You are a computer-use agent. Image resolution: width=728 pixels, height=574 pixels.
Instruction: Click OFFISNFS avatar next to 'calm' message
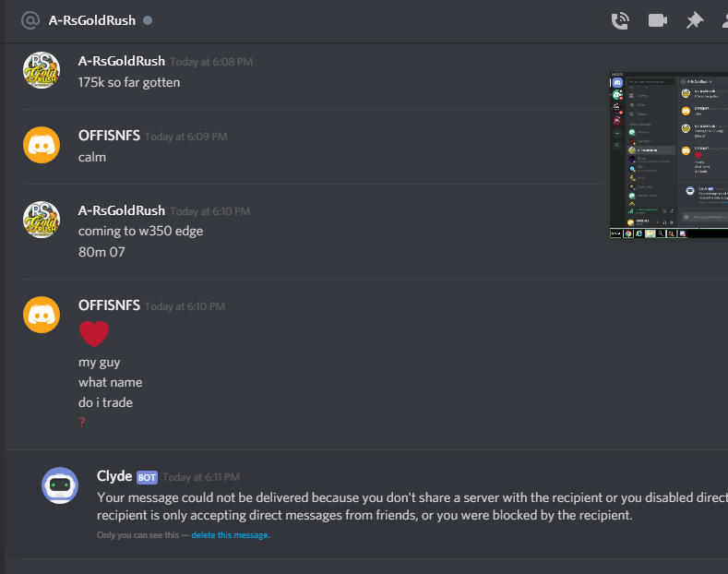point(42,145)
